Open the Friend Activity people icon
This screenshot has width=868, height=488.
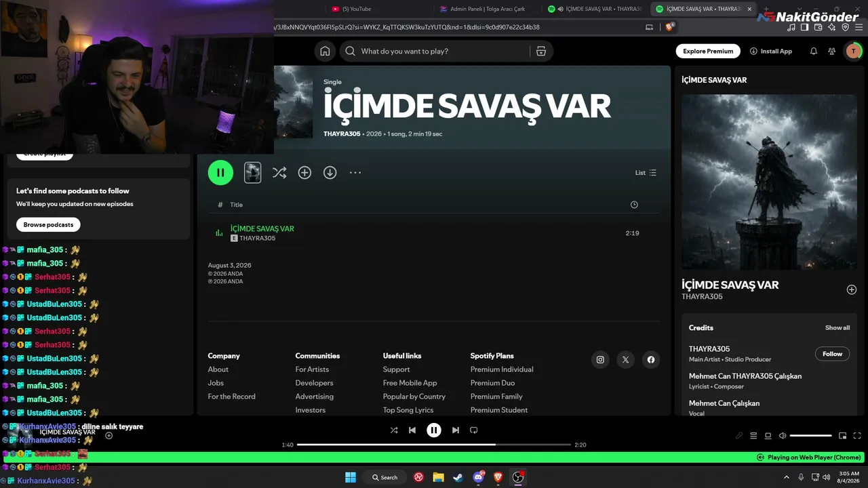832,51
